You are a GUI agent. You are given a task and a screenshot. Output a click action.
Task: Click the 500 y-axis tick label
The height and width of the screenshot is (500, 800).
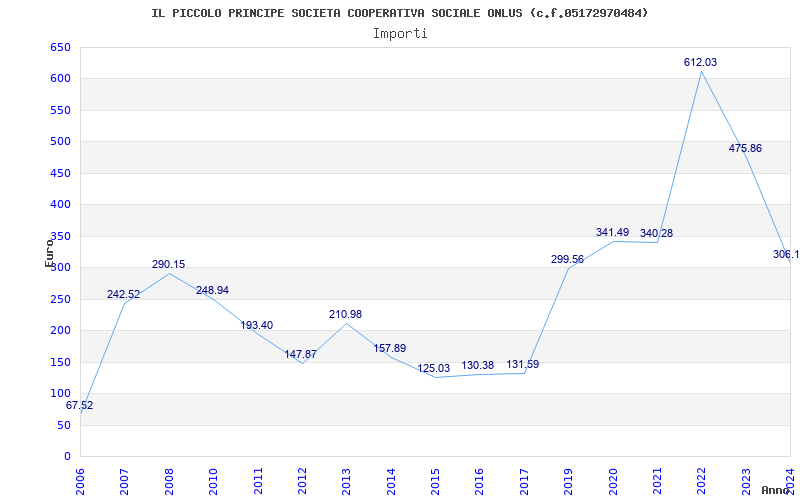pyautogui.click(x=60, y=141)
